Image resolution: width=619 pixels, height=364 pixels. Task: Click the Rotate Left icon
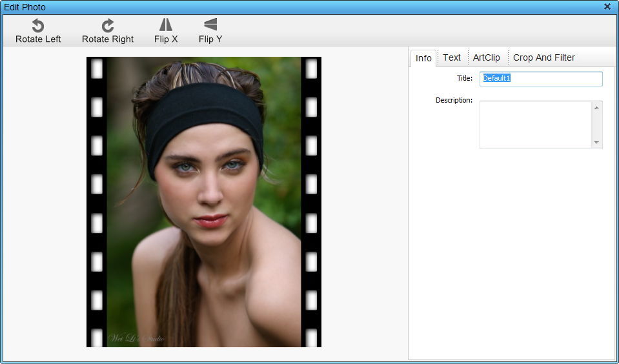click(x=38, y=26)
